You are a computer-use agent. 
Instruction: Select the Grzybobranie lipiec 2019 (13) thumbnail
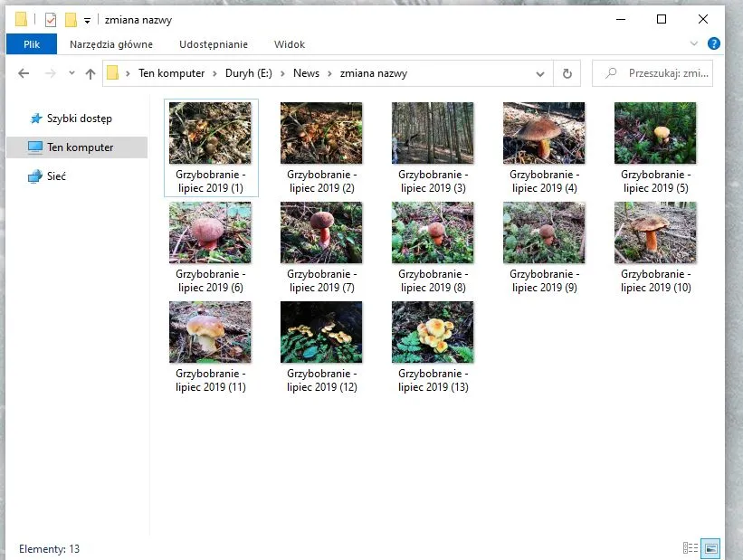[x=432, y=331]
